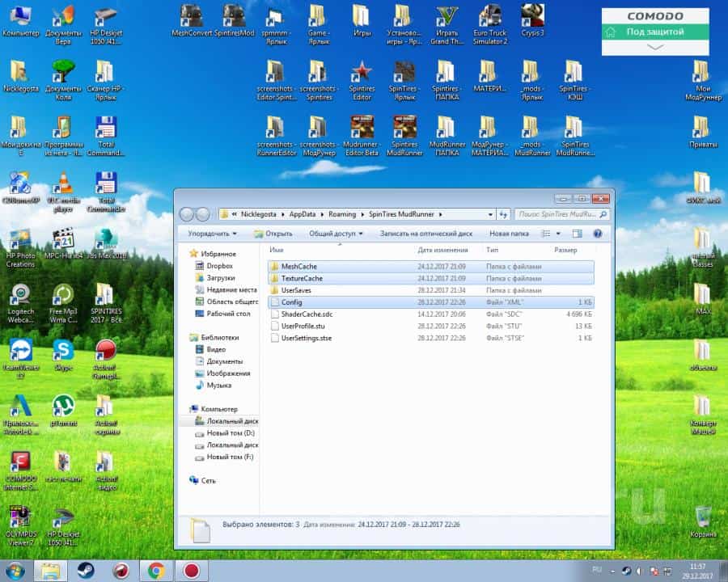
Task: Launch Google Chrome from the taskbar
Action: click(x=155, y=569)
